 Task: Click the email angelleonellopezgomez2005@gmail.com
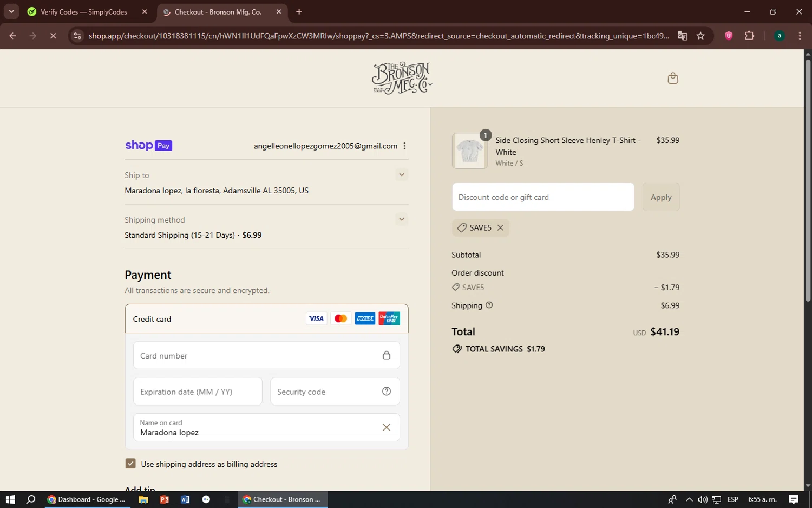pyautogui.click(x=325, y=146)
